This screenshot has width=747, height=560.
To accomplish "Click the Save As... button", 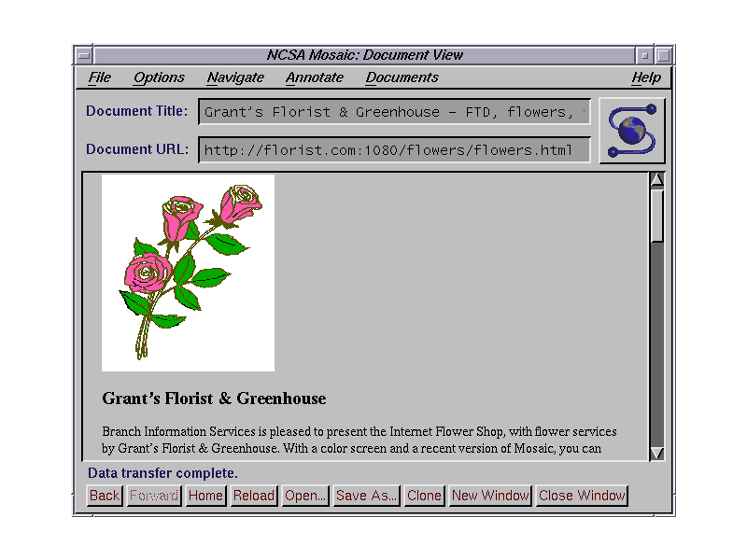I will (366, 496).
